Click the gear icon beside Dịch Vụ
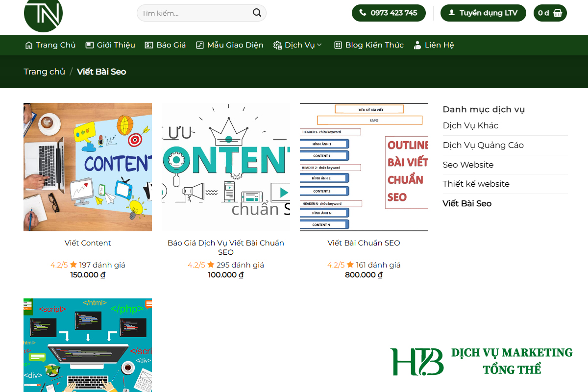588x392 pixels. [277, 45]
